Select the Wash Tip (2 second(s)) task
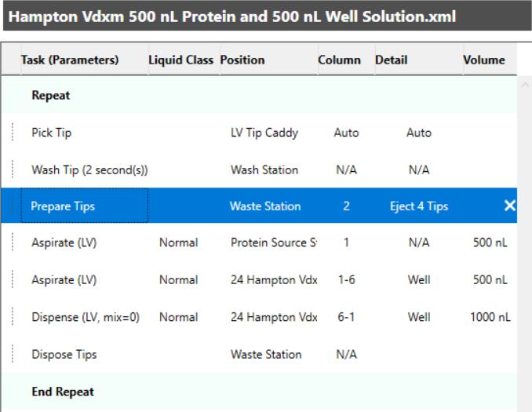 tap(89, 170)
